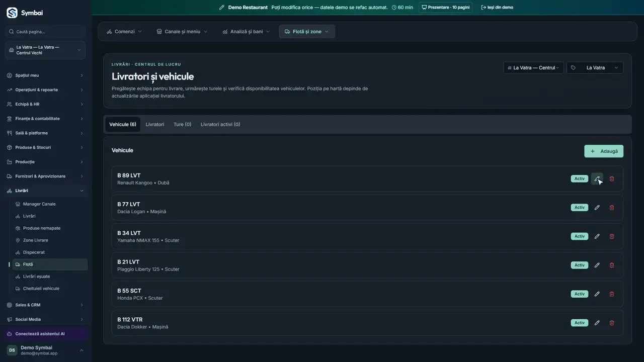Expand the sidebar restaurant switcher
644x362 pixels.
[x=45, y=50]
